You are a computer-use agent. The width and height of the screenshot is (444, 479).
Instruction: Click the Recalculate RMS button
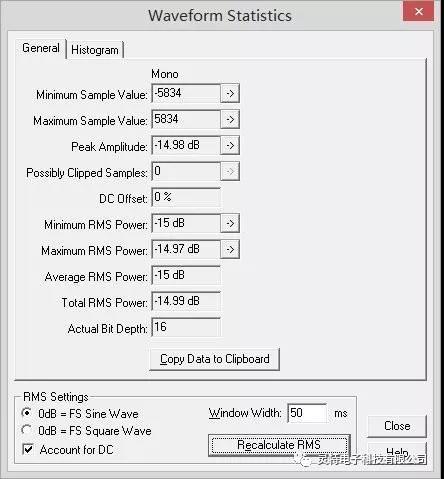click(279, 445)
